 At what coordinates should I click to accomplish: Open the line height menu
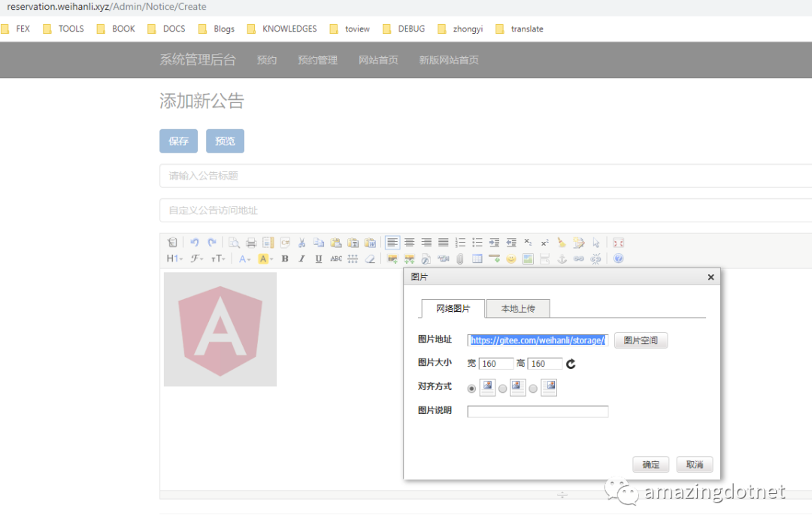353,258
